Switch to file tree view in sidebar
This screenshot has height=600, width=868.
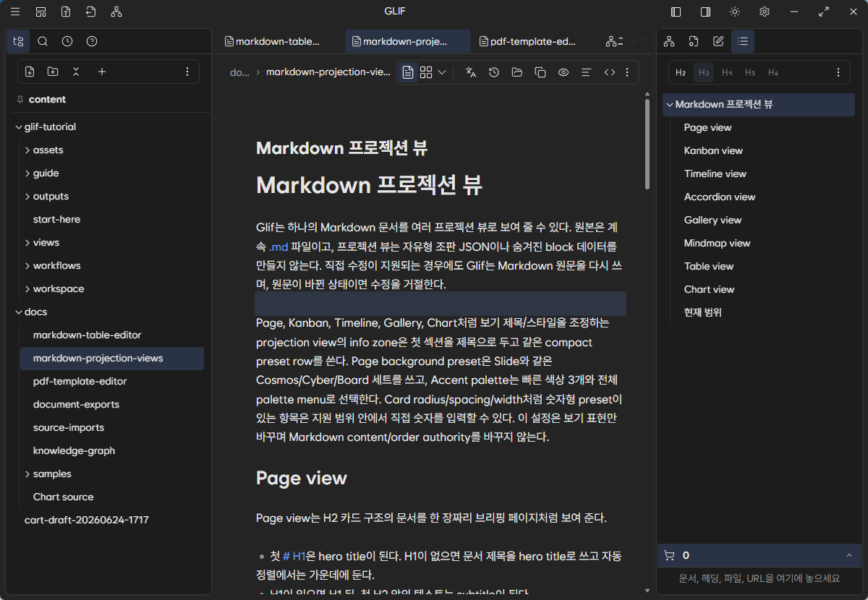18,41
